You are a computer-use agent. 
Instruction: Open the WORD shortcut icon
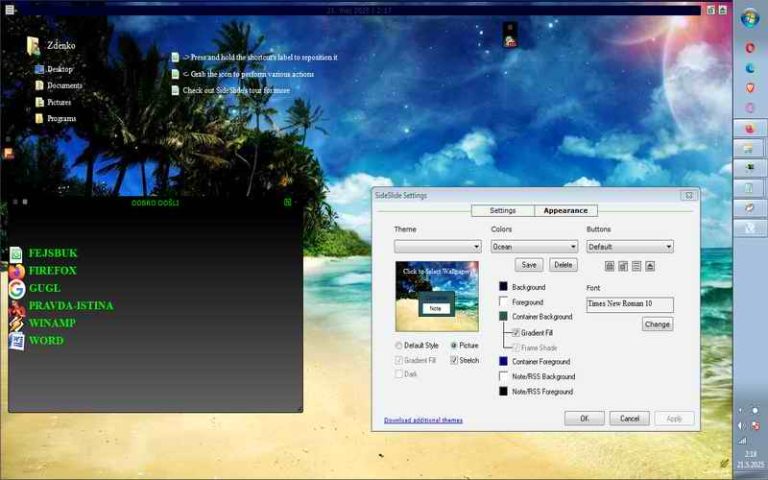(17, 341)
